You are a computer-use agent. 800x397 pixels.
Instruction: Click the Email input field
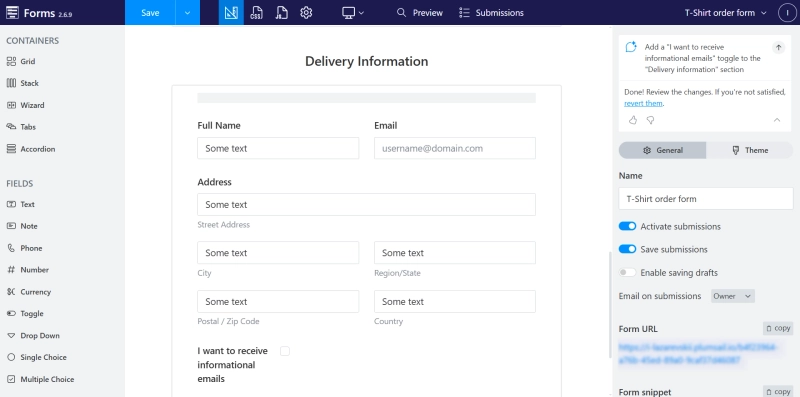(x=455, y=148)
